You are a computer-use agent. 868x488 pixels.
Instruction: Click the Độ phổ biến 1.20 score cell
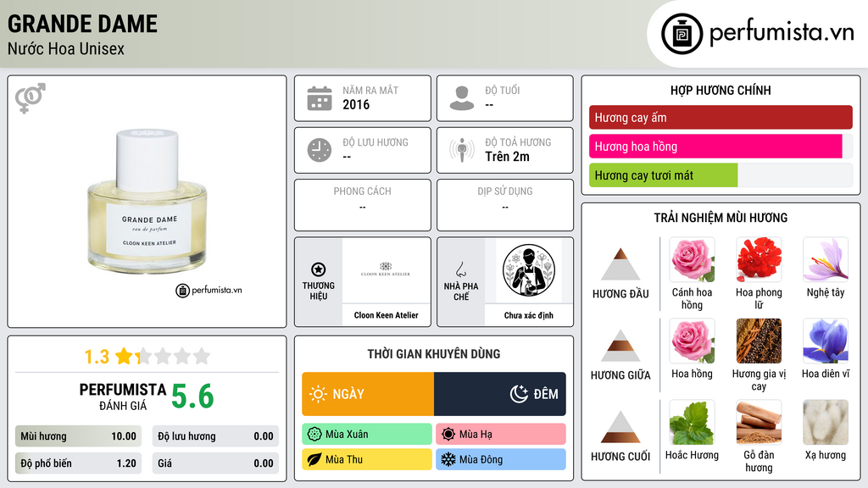[78, 463]
